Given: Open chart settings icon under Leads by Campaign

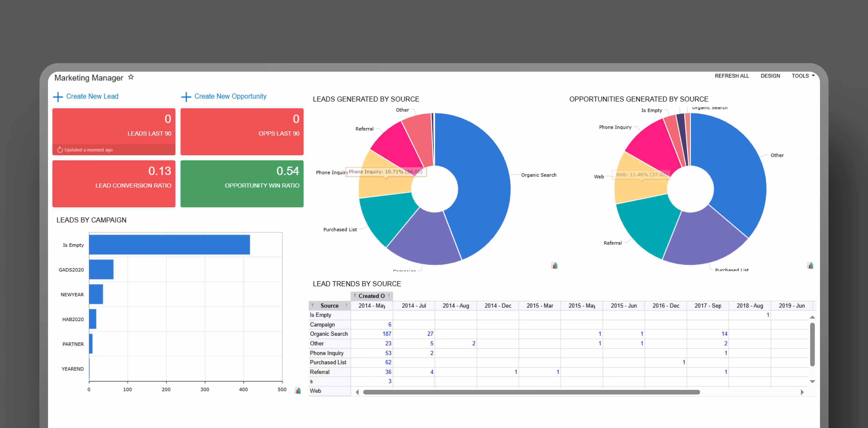Looking at the screenshot, I should [297, 391].
